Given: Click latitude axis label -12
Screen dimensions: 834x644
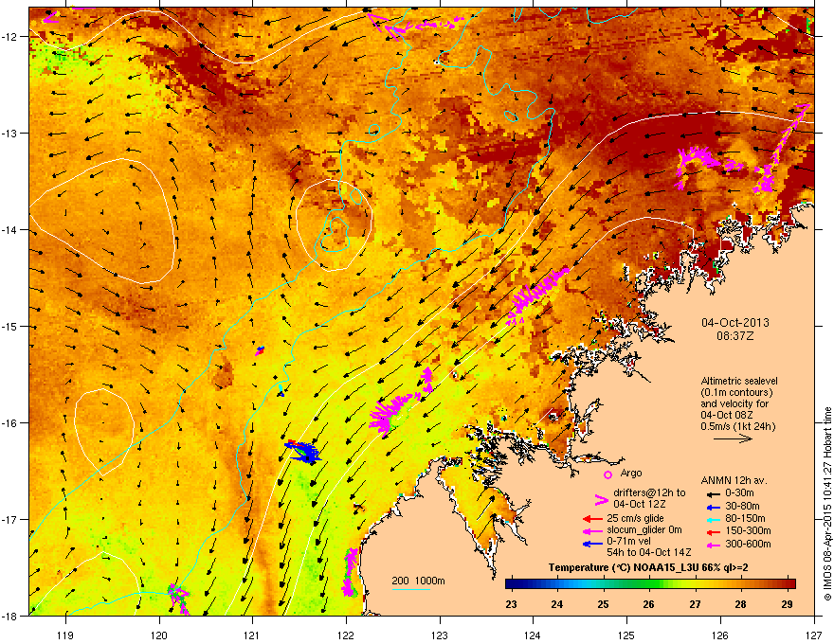Looking at the screenshot, I should tap(10, 37).
